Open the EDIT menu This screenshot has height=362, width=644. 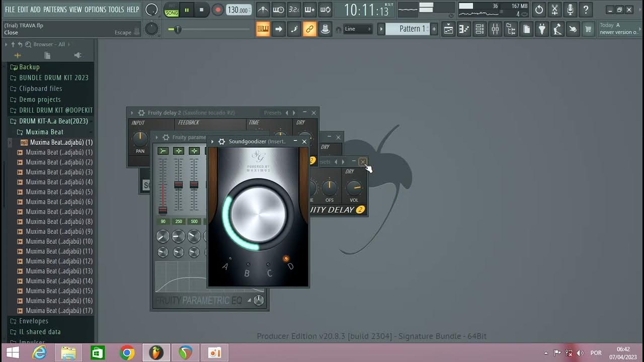(x=23, y=10)
